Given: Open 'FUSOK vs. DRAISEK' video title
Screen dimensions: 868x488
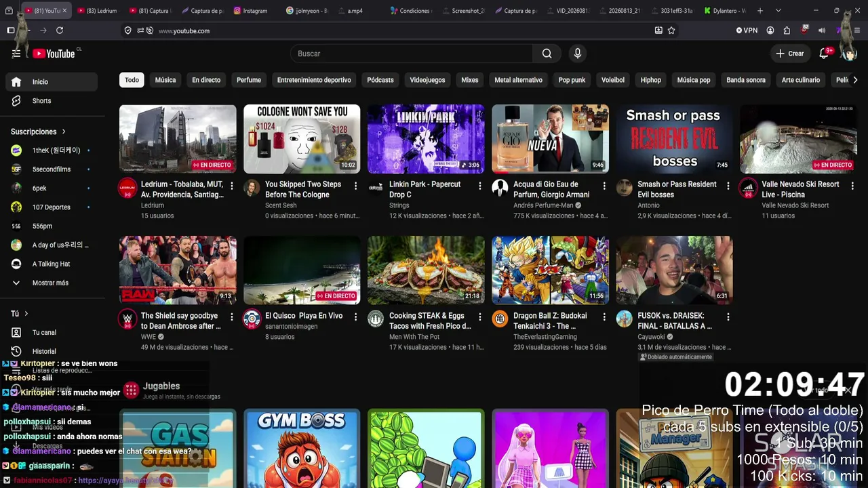Looking at the screenshot, I should 675,321.
